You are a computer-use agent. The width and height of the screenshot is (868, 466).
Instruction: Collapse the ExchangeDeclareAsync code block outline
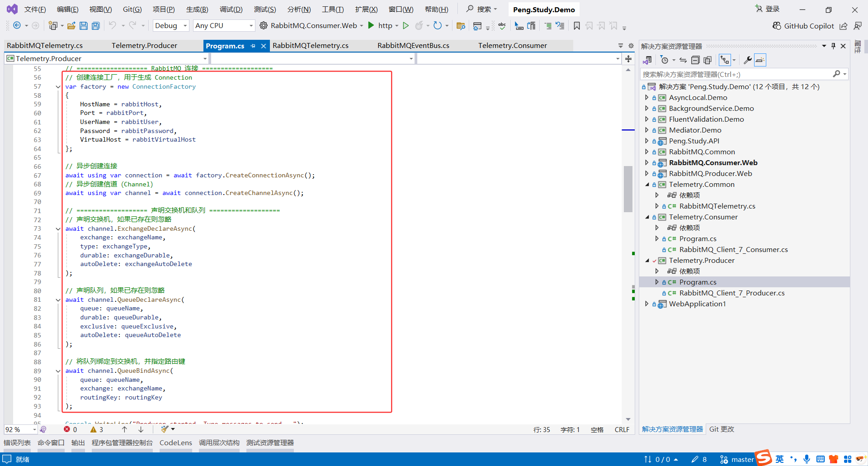[58, 229]
